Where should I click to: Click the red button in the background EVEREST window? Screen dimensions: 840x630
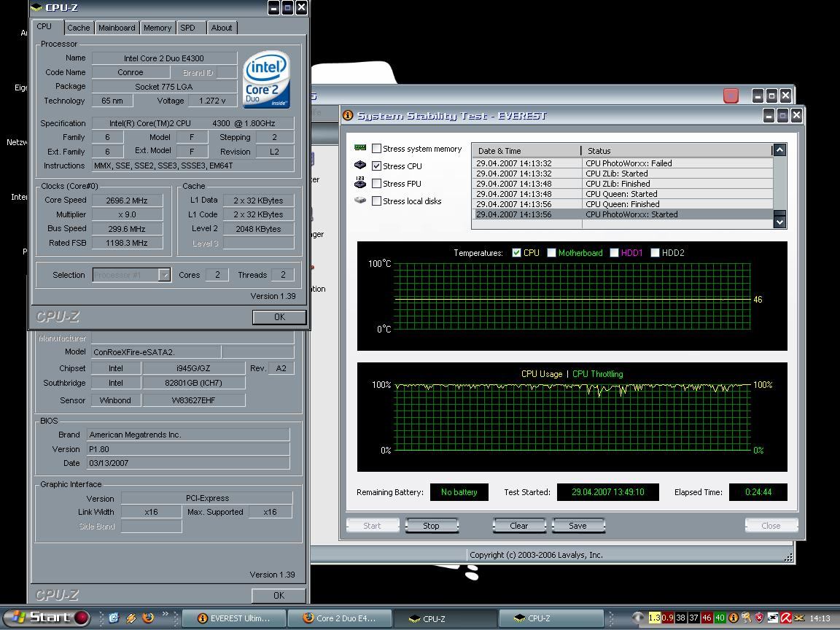point(731,96)
